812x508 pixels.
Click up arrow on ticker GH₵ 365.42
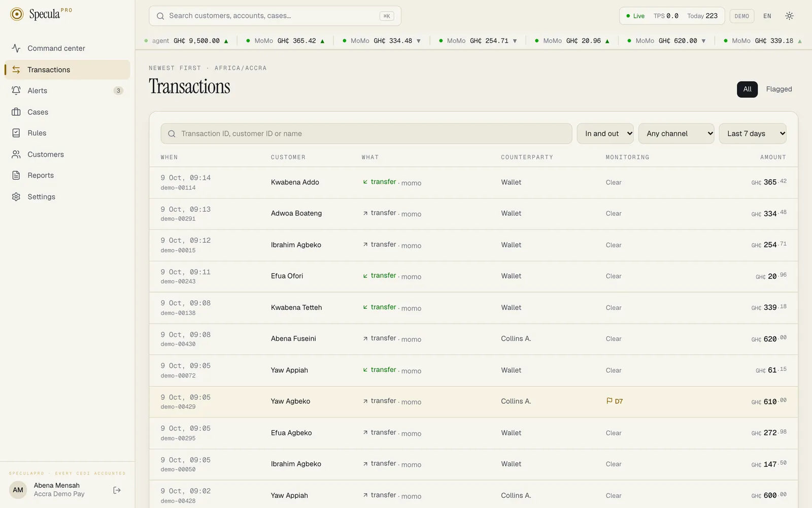322,41
